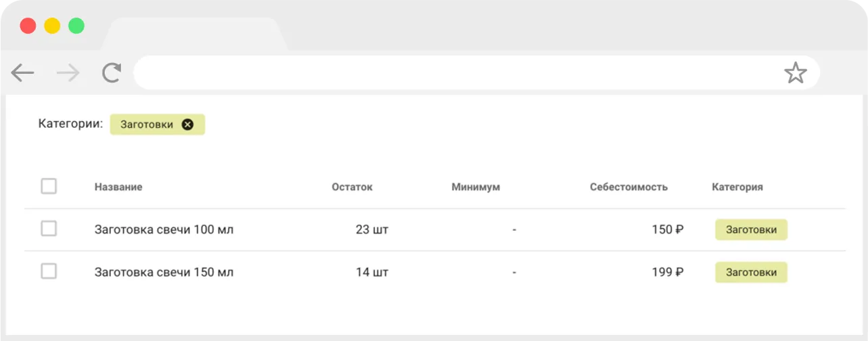
Task: Click the browser back arrow
Action: 22,73
